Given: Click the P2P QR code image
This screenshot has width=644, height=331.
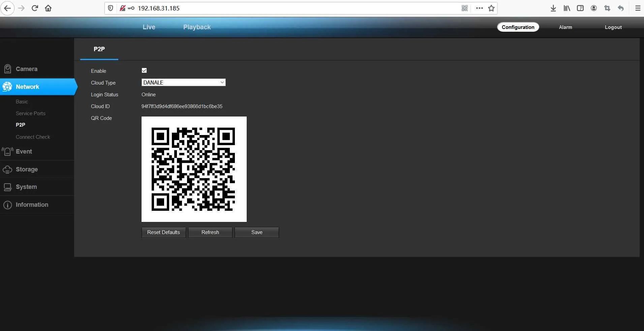Looking at the screenshot, I should tap(194, 169).
